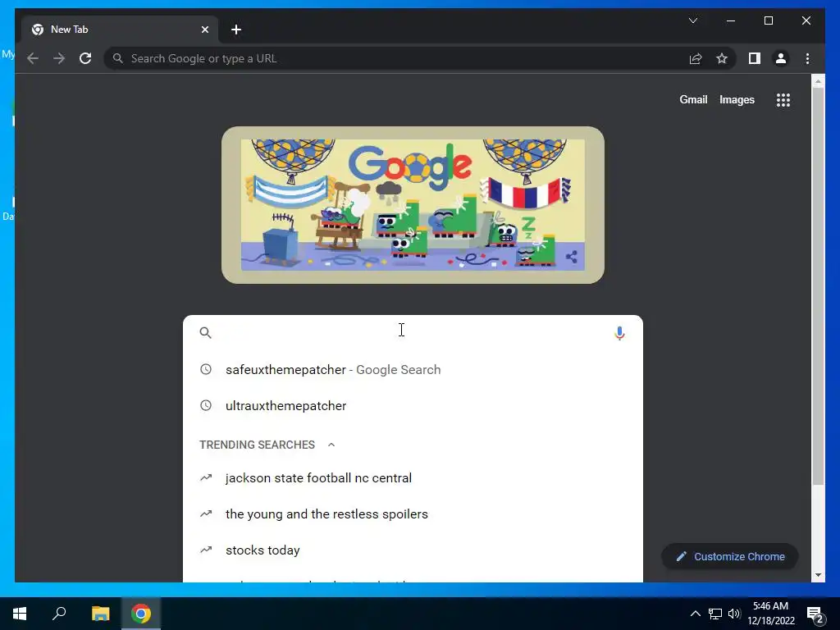
Task: Open the three-dot Chrome menu
Action: click(807, 58)
